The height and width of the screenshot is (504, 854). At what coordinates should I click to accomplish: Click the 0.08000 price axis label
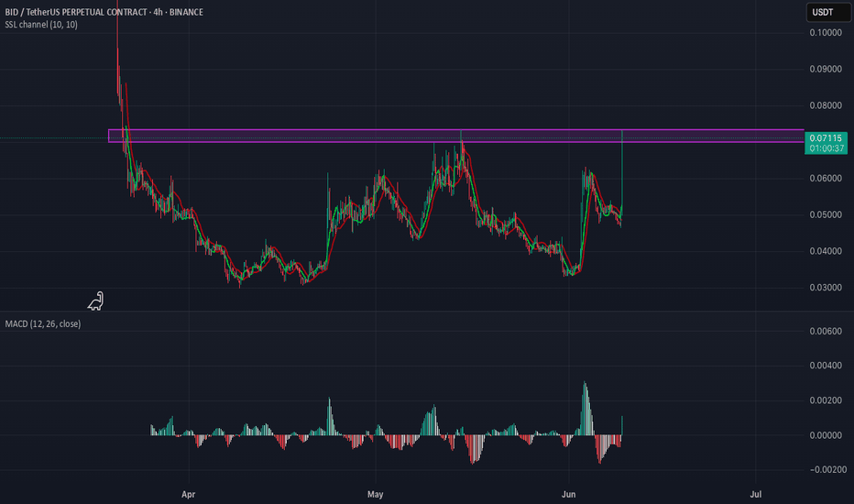[x=826, y=105]
